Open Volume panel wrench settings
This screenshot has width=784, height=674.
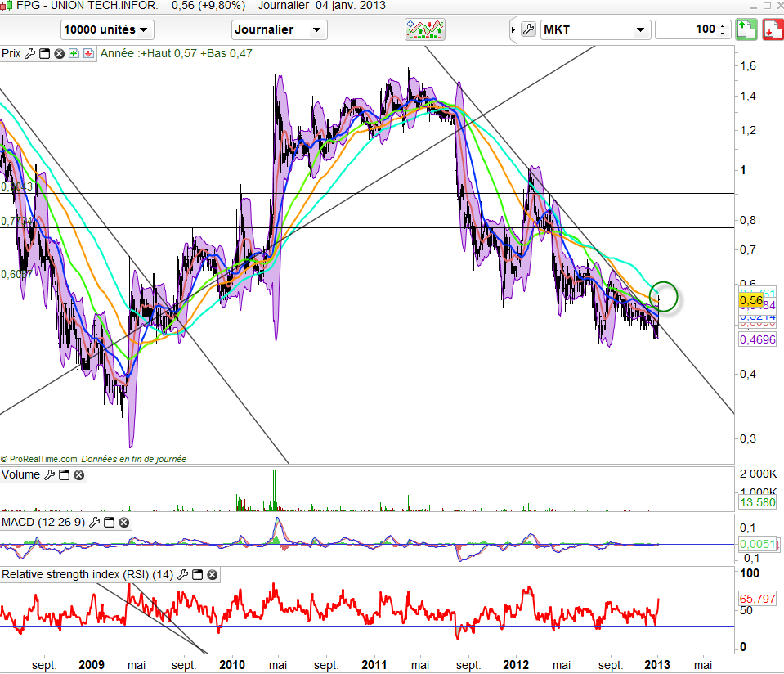coord(49,475)
